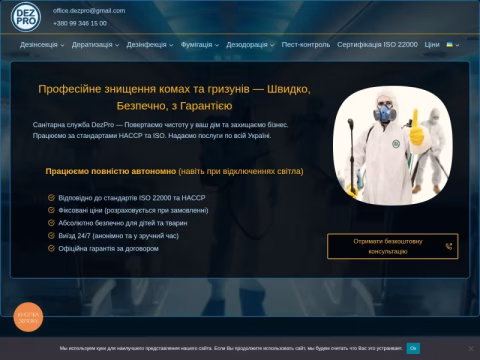Click text Працюємо повністю автономно
Viewport: 480px width, 360px height.
tap(111, 171)
